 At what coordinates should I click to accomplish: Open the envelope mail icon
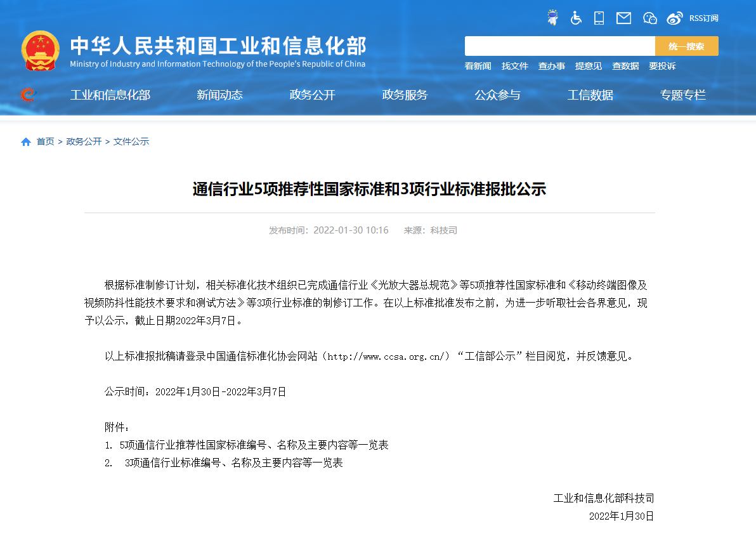click(623, 18)
